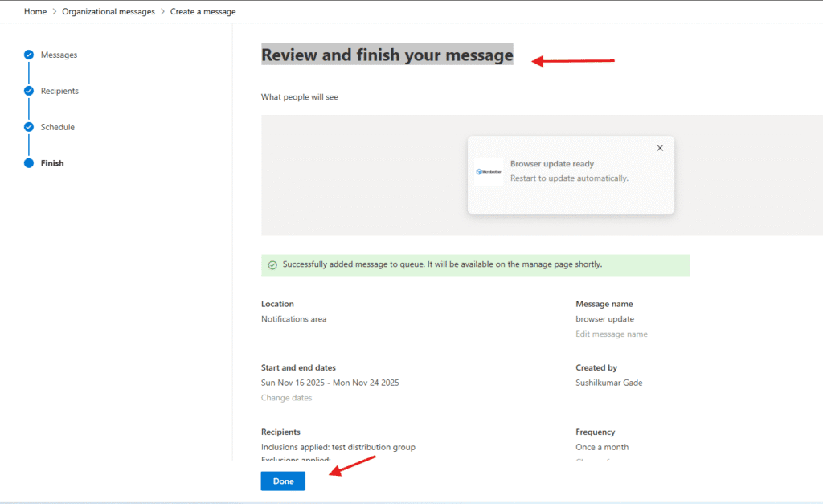Image resolution: width=823 pixels, height=504 pixels.
Task: Select the Finish step label
Action: coord(52,163)
